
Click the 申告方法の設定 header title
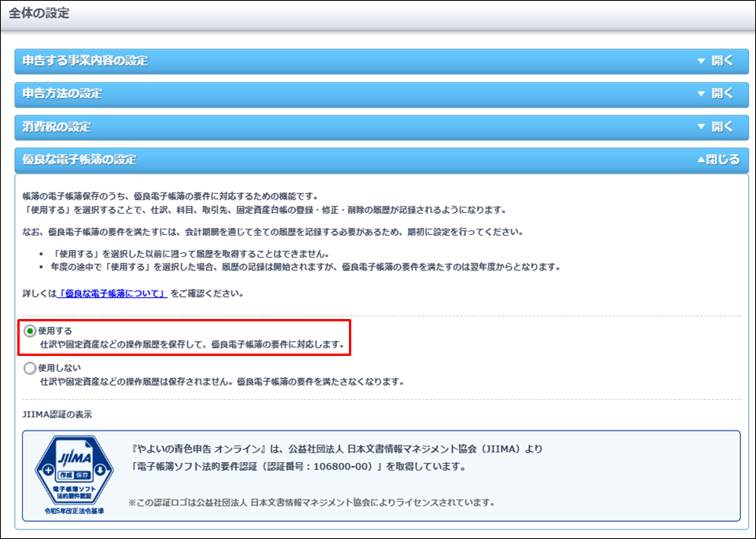click(x=62, y=93)
